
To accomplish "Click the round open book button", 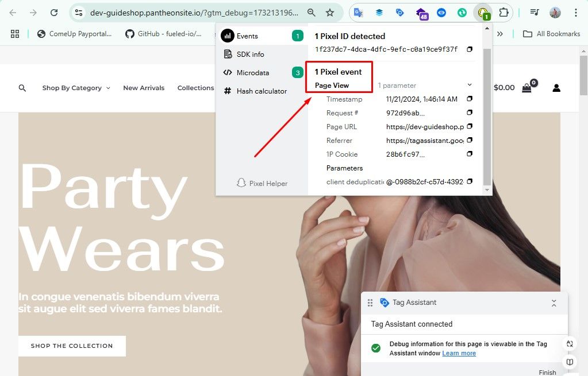I will point(570,362).
